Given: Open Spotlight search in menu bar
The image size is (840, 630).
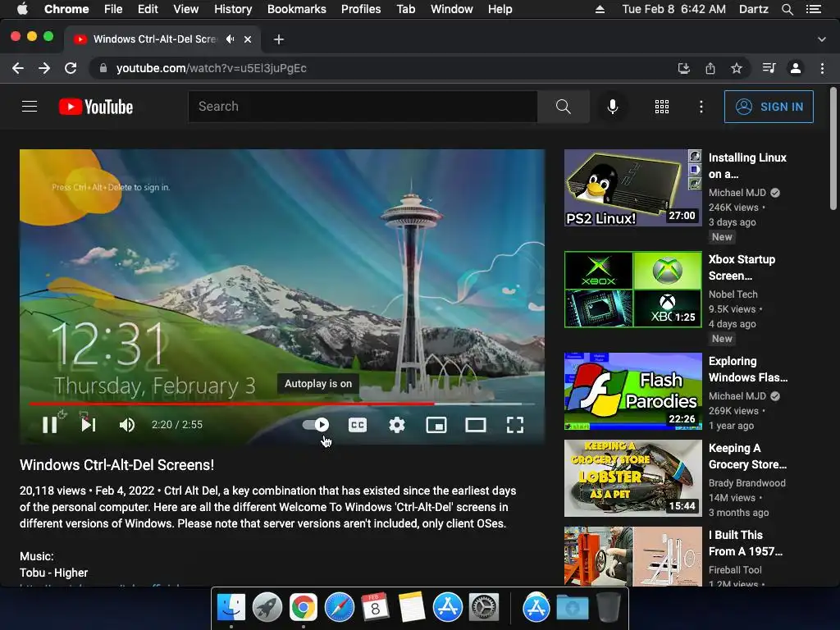Looking at the screenshot, I should click(787, 9).
